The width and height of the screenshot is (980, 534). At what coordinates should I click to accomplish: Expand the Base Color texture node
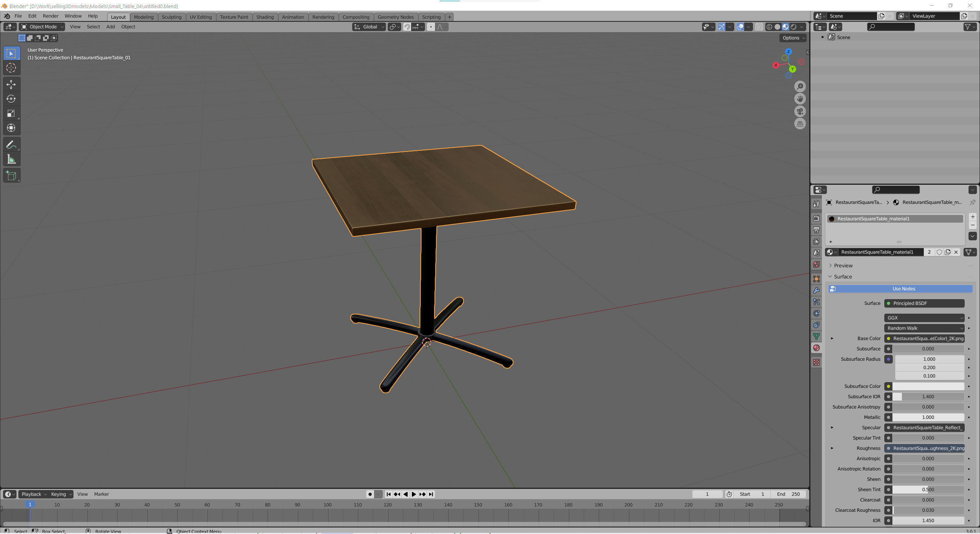(x=831, y=339)
